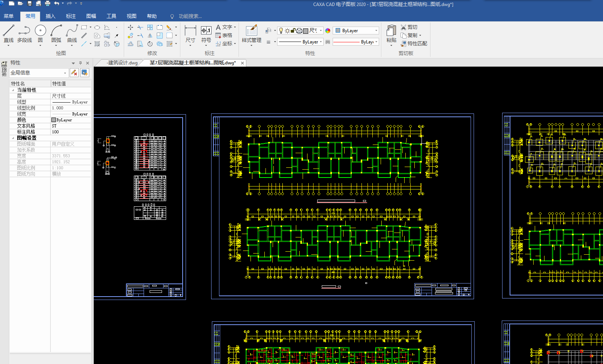Select the hatch fill tool
603x364 pixels.
(x=97, y=44)
